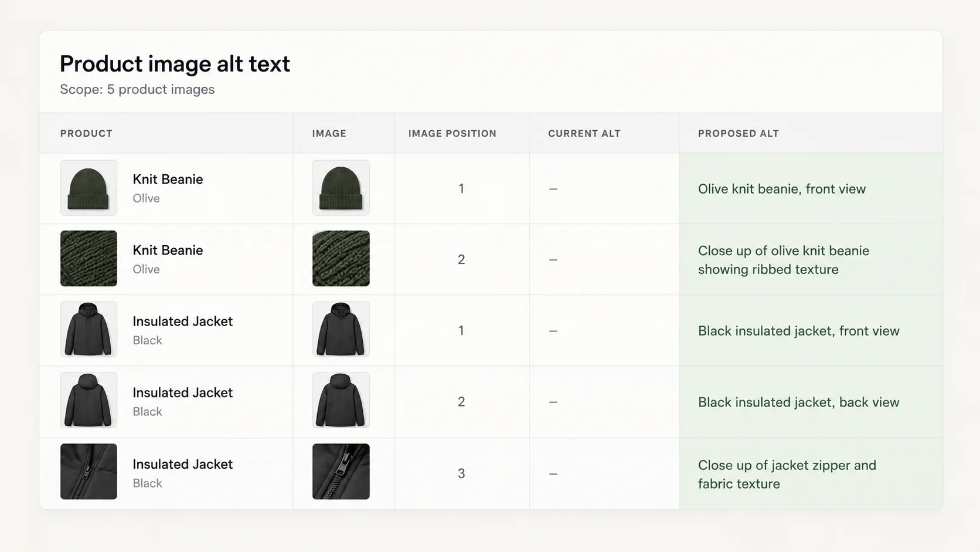Select the black jacket front-view thumbnail in Product column
This screenshot has width=980, height=552.
[x=89, y=330]
